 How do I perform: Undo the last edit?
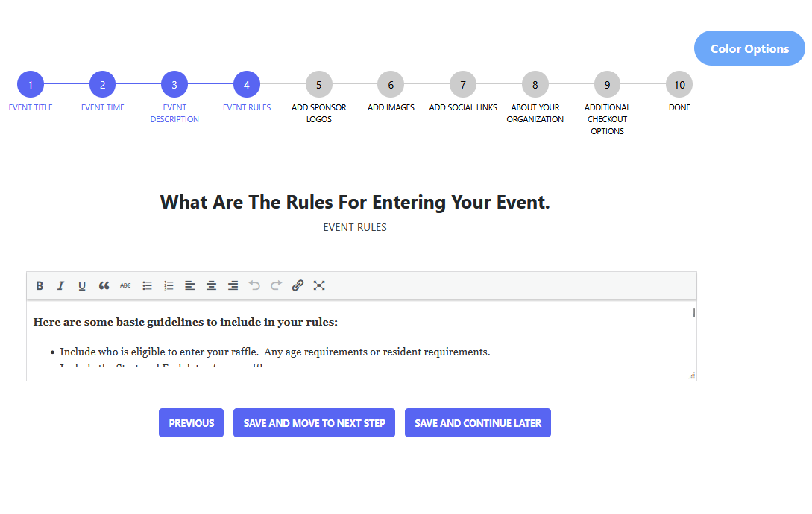(x=254, y=285)
